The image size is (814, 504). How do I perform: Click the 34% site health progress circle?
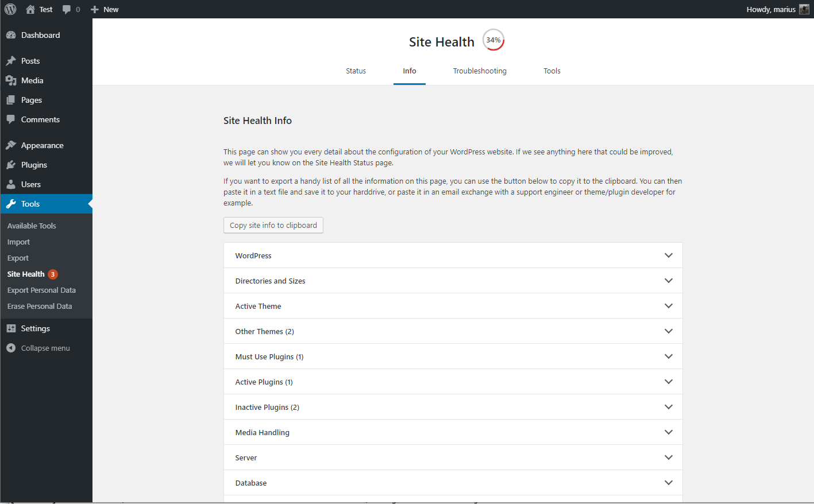(493, 40)
